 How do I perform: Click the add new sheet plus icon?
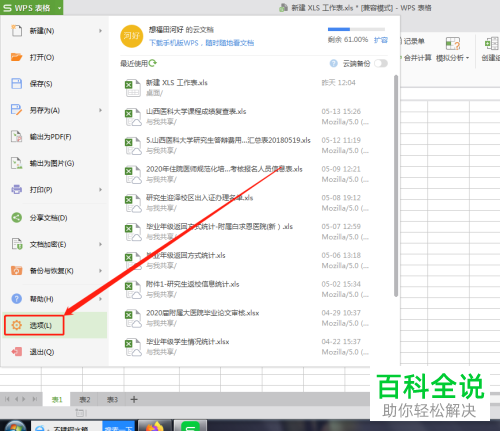pos(134,399)
